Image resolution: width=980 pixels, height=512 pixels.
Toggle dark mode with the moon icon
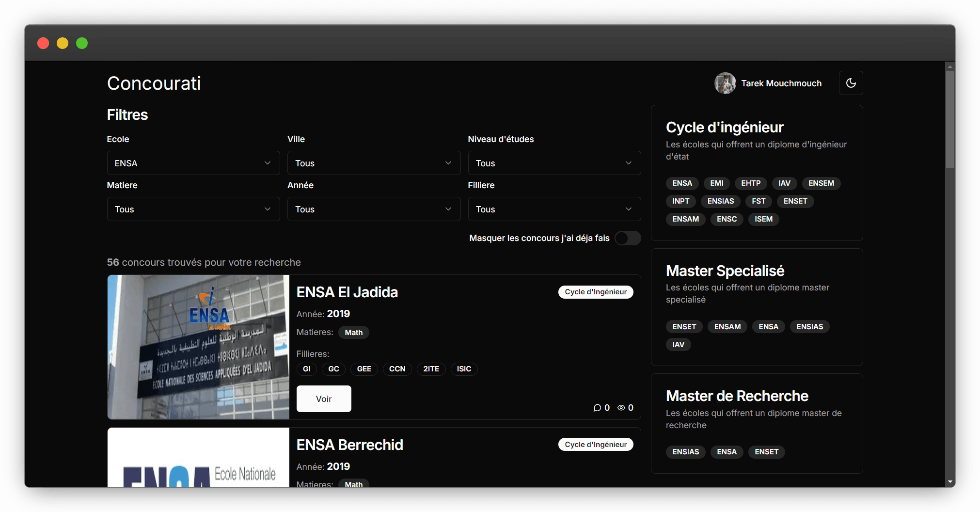[x=851, y=83]
